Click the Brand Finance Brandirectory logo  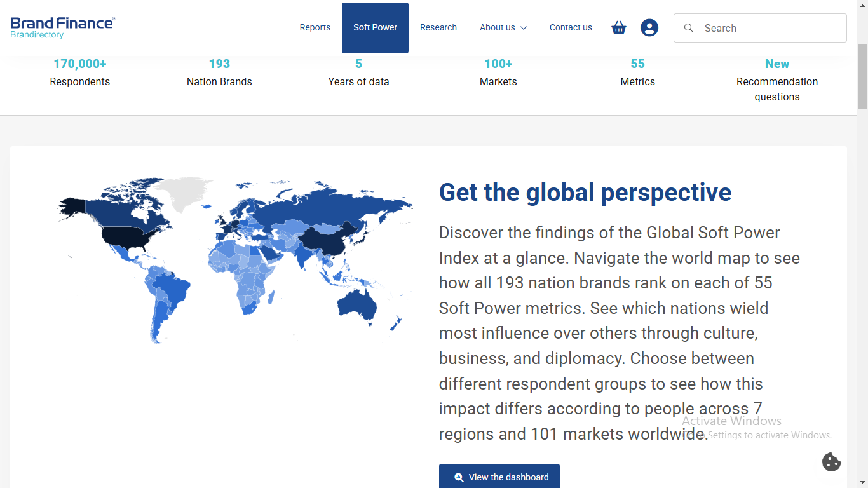tap(63, 28)
